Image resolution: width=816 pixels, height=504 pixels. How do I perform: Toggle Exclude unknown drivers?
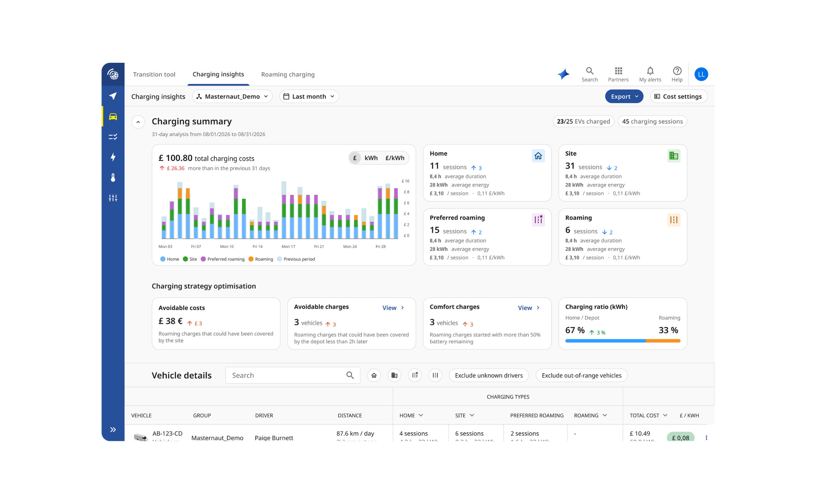coord(488,375)
